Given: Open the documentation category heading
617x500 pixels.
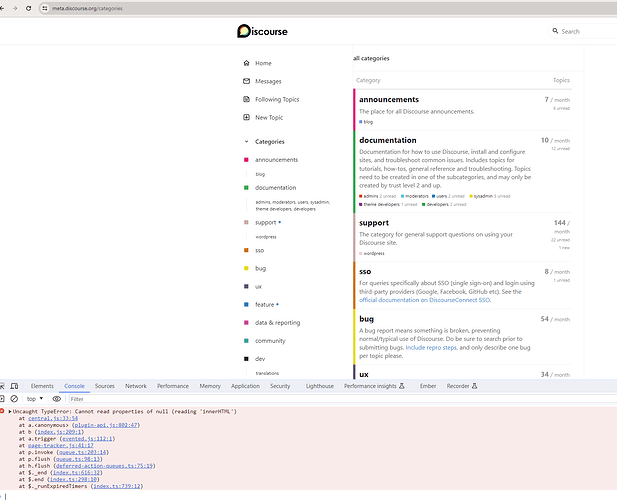Looking at the screenshot, I should click(388, 140).
